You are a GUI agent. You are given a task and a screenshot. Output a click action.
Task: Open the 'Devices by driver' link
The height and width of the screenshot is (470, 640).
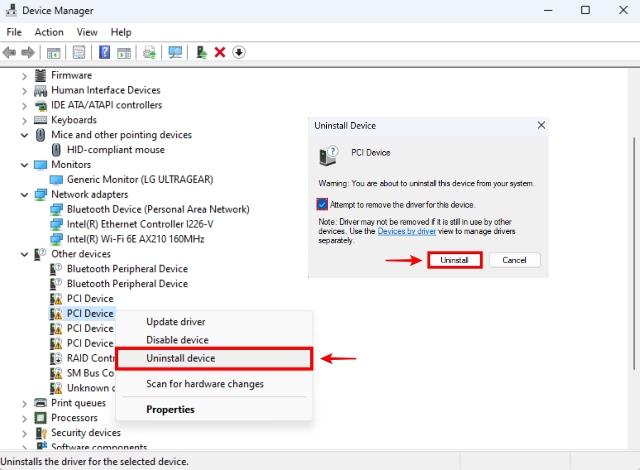(406, 231)
